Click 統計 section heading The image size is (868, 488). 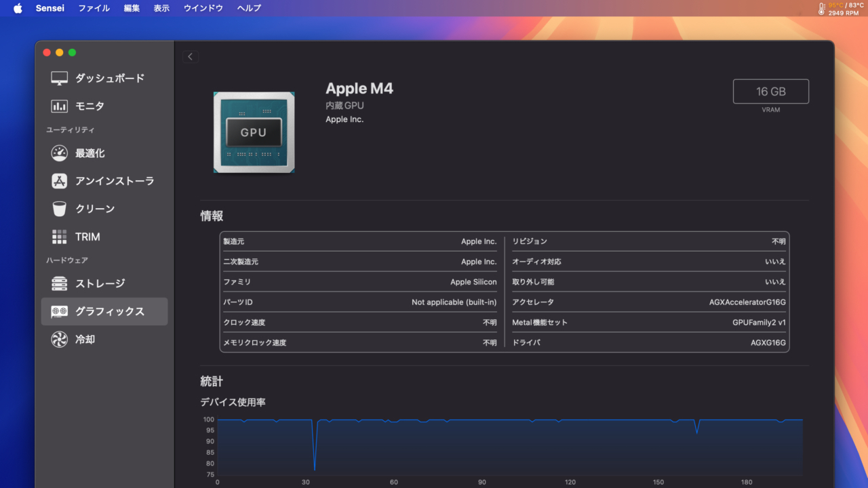tap(212, 382)
